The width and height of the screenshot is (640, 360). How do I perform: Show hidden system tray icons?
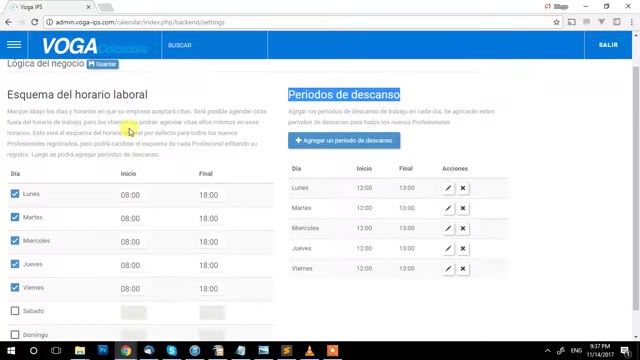547,351
